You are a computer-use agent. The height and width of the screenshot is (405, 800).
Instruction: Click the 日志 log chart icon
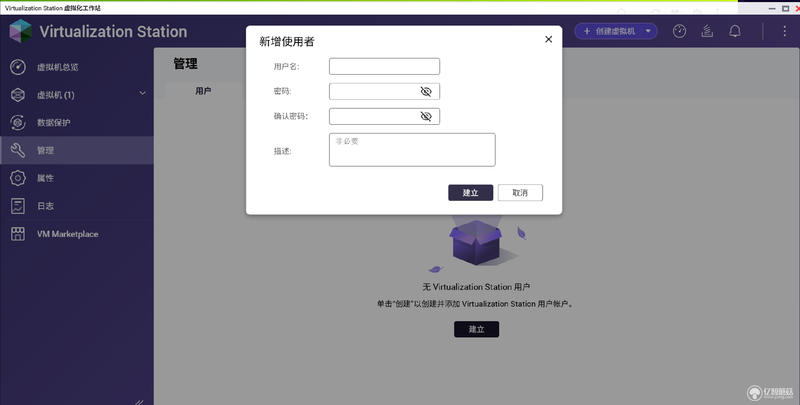tap(18, 206)
